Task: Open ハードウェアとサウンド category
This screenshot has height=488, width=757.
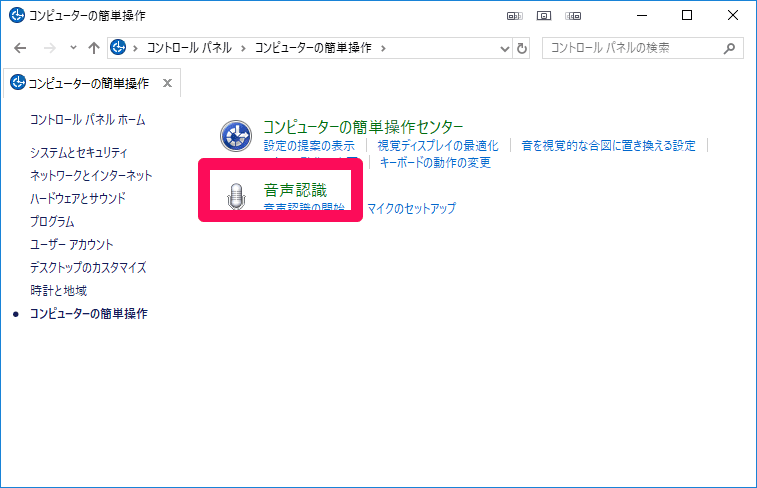Action: point(78,198)
